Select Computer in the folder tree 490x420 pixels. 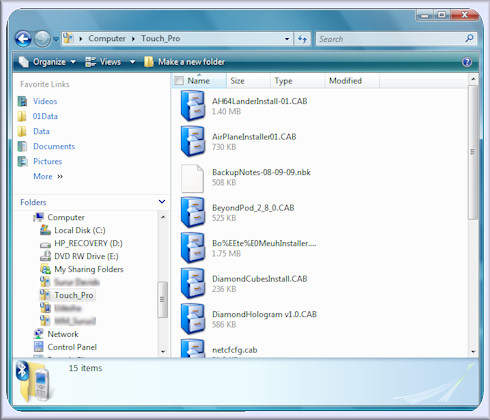(66, 217)
